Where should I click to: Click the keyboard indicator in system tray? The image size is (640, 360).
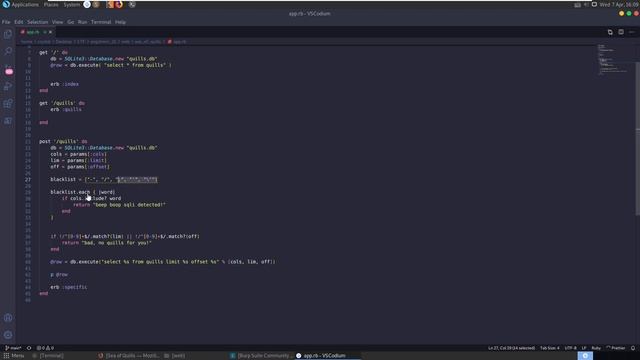pyautogui.click(x=577, y=5)
